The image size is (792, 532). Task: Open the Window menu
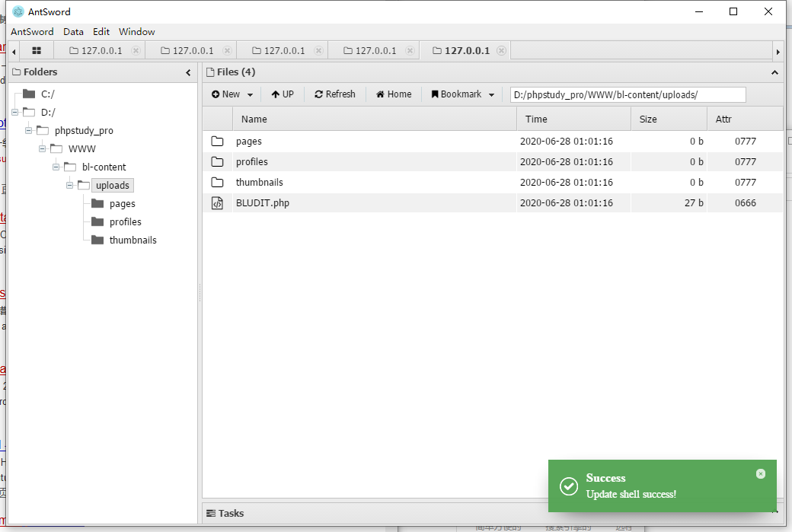click(x=137, y=31)
